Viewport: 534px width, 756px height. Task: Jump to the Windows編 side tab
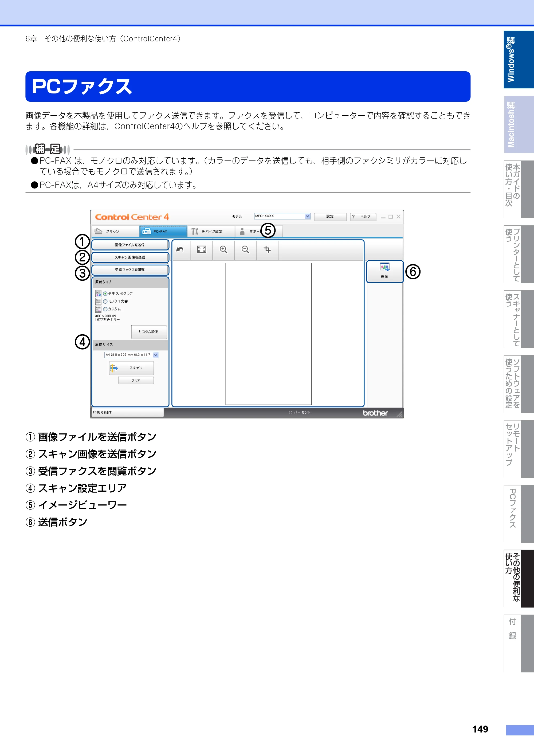[519, 60]
